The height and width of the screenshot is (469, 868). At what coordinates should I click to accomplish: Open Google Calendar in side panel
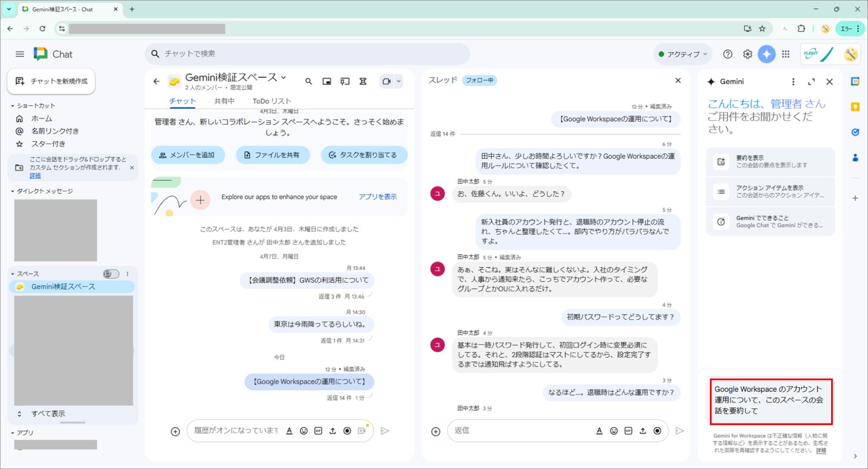[855, 81]
